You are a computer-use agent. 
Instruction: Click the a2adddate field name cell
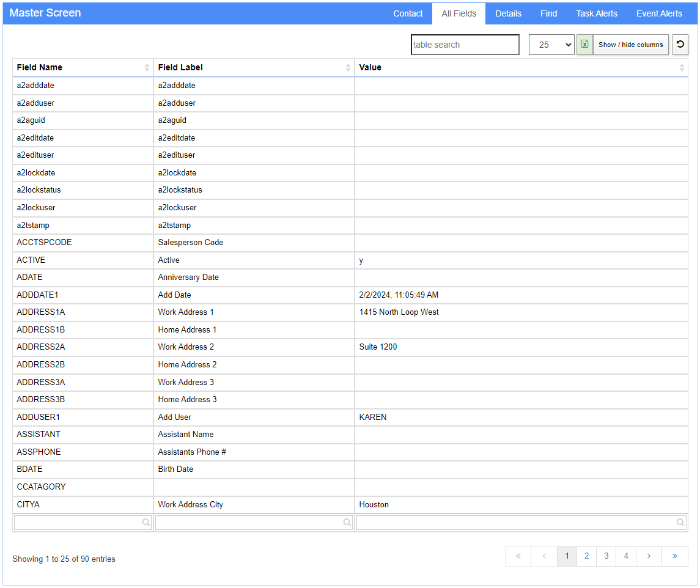(83, 86)
